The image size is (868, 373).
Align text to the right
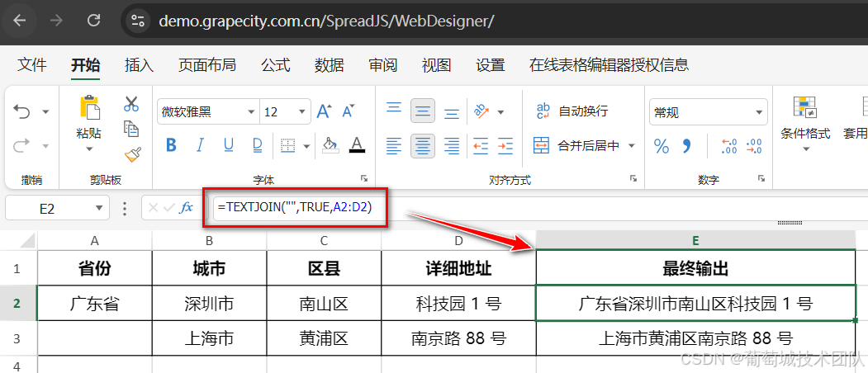pos(452,146)
